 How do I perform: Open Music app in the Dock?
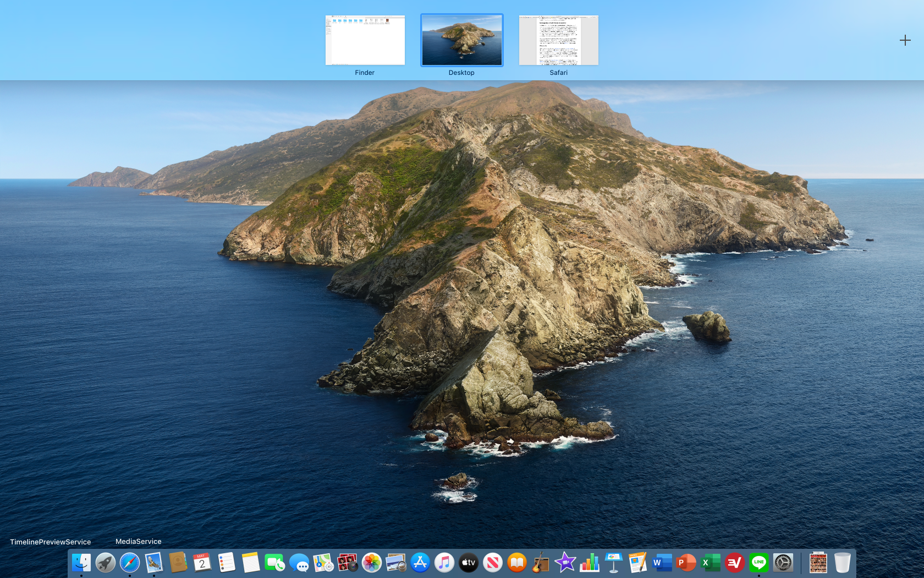pyautogui.click(x=444, y=563)
